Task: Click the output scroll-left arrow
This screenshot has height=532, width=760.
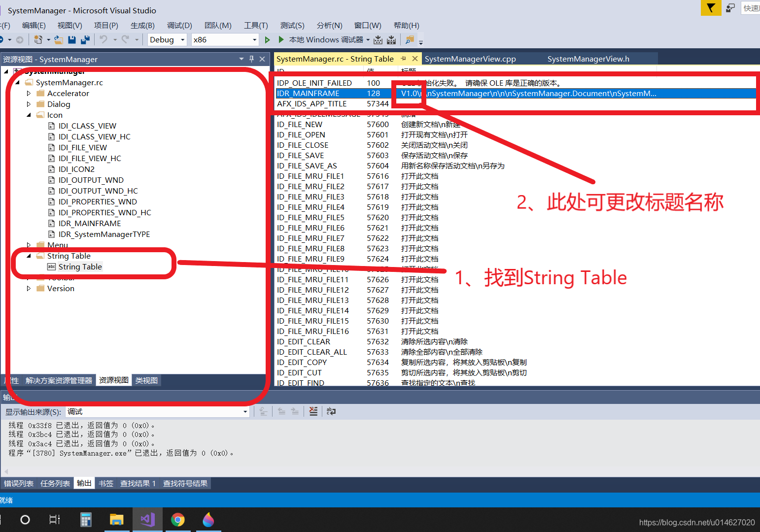Action: pos(6,471)
